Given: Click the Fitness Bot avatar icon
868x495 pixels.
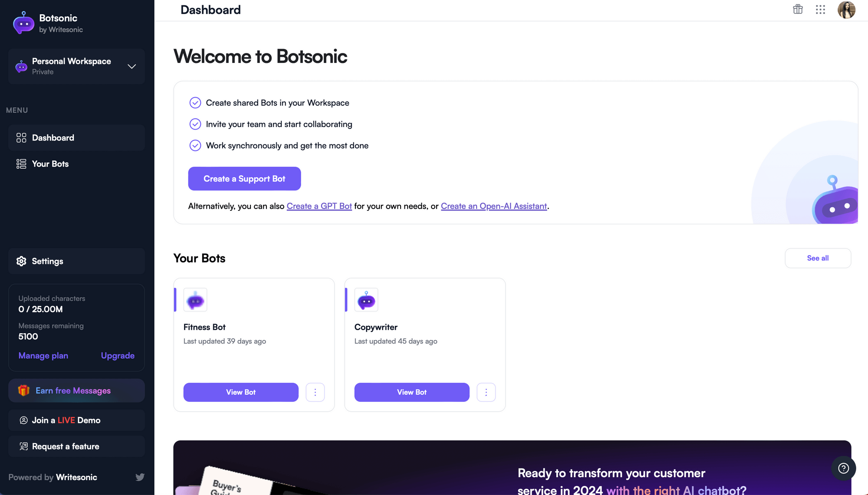Looking at the screenshot, I should click(x=195, y=300).
